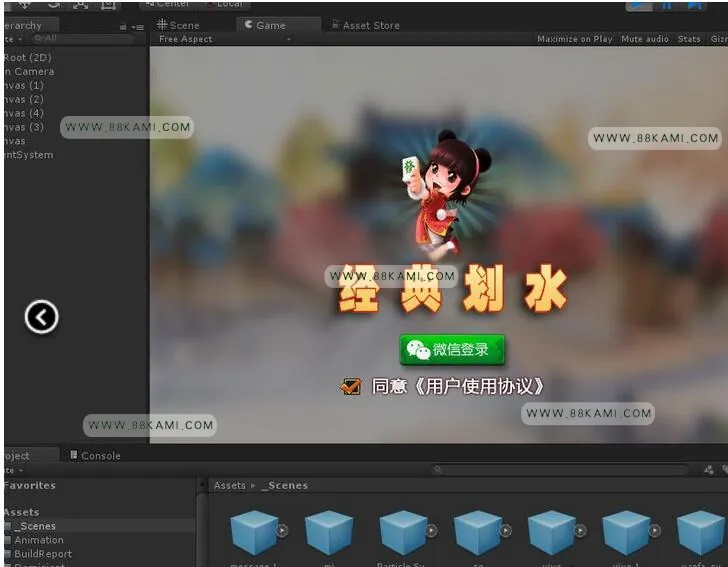This screenshot has width=728, height=567.
Task: Open the Hierarchy panel options menu icon
Action: [x=137, y=27]
